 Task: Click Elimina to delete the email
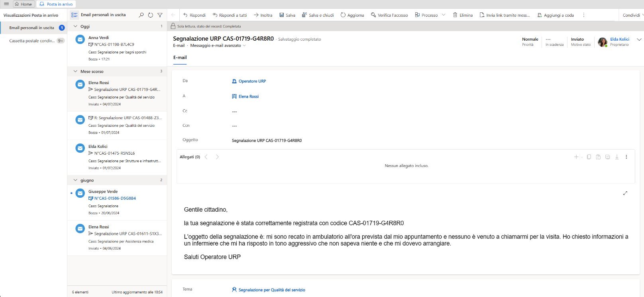(x=463, y=15)
